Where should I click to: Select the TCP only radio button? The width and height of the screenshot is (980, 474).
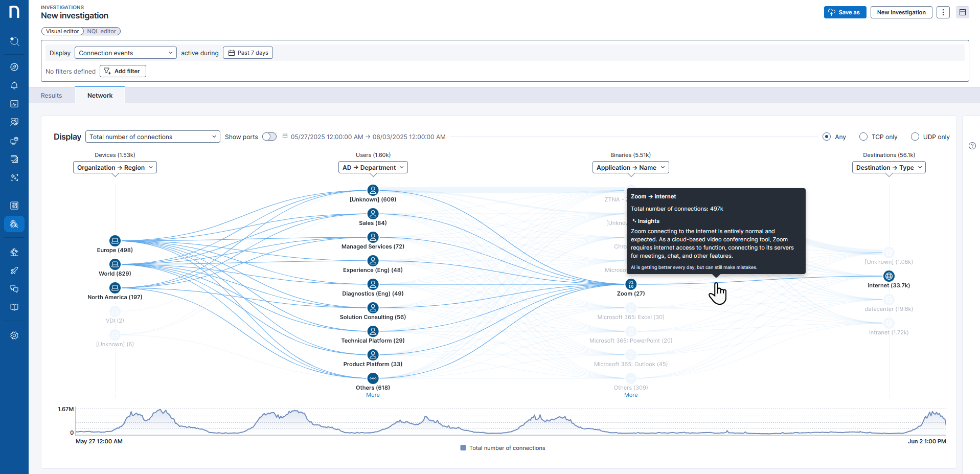pos(863,137)
